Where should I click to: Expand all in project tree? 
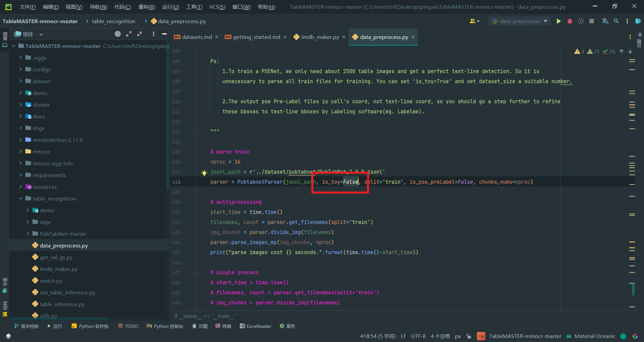click(129, 34)
